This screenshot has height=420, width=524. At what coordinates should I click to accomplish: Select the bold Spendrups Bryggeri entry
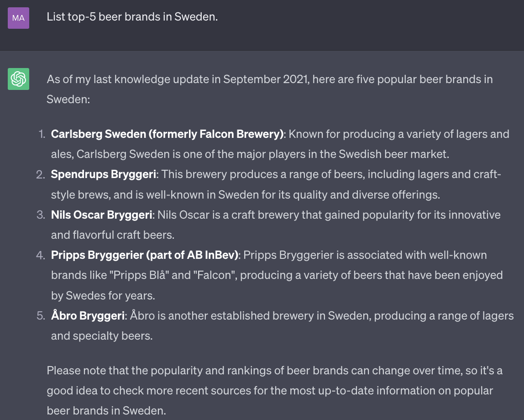coord(104,174)
